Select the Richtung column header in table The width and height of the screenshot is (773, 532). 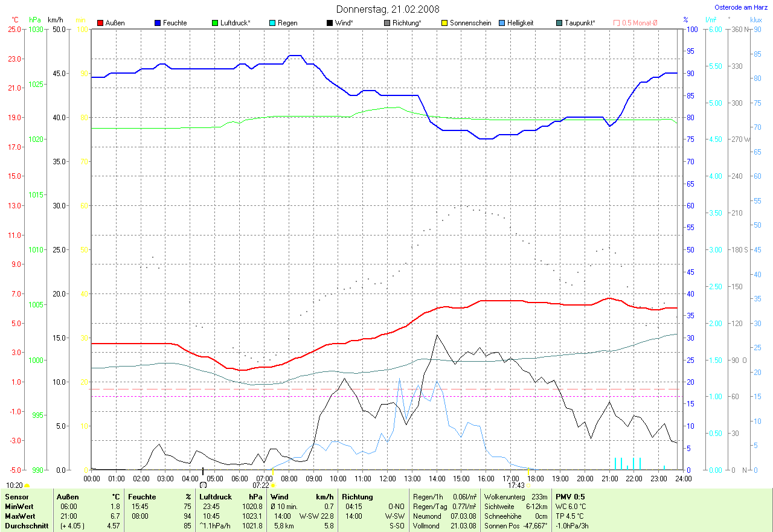357,496
